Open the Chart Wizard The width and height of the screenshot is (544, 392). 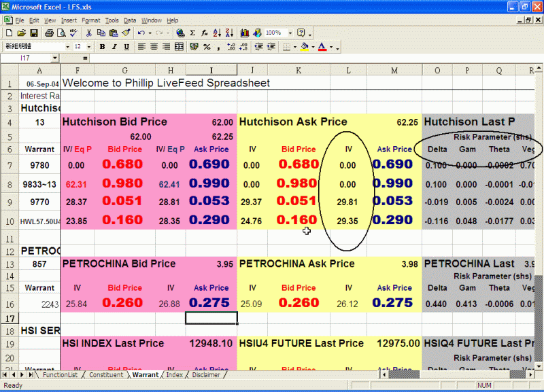tap(244, 33)
